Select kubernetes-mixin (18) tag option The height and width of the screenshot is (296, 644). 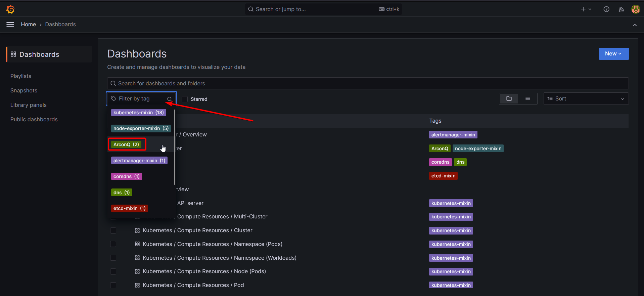click(138, 113)
